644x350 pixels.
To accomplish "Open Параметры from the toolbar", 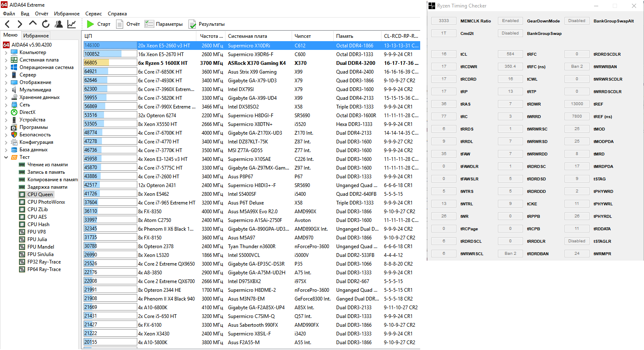I will (163, 24).
